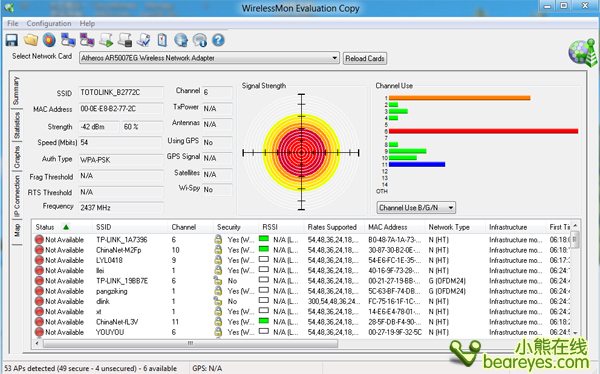Click the clipboard checklist toolbar icon
The image size is (600, 374).
tap(162, 40)
